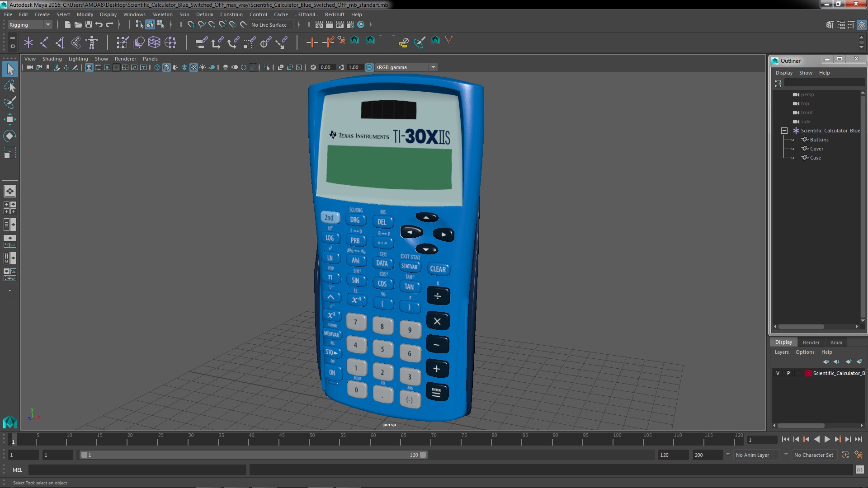Open the Outliner Show menu
868x488 pixels.
pos(805,73)
